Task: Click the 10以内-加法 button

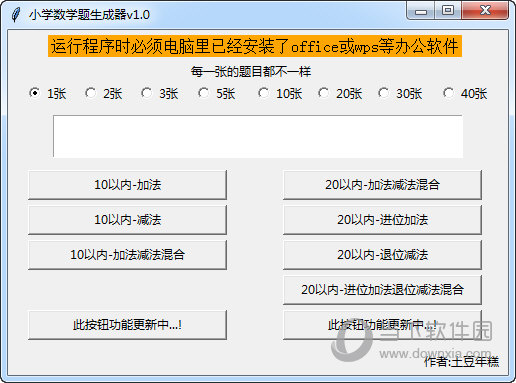Action: tap(128, 185)
